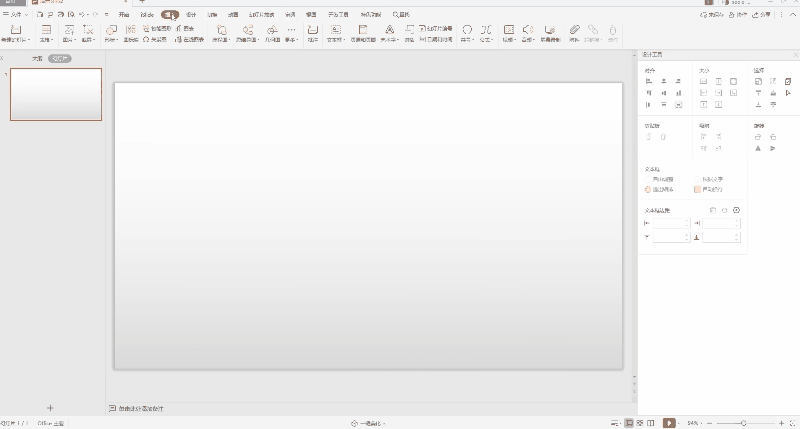The height and width of the screenshot is (429, 800).
Task: Click the Picture insert icon
Action: [69, 30]
